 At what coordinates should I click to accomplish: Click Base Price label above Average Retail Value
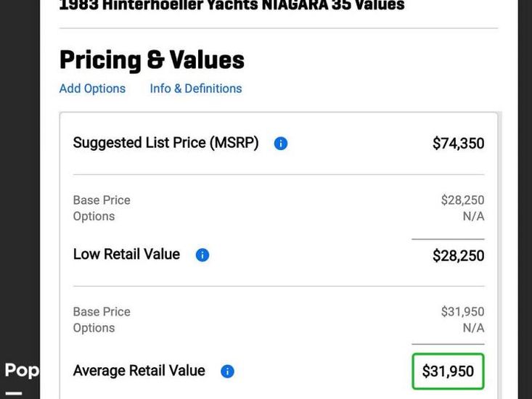pos(102,312)
